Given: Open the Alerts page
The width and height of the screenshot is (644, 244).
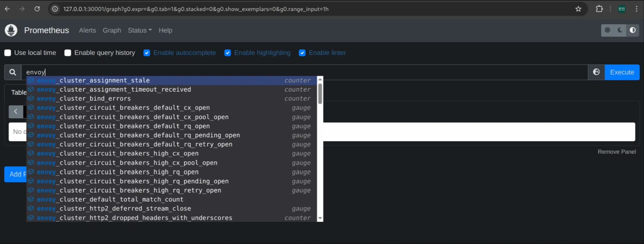Looking at the screenshot, I should click(x=87, y=30).
